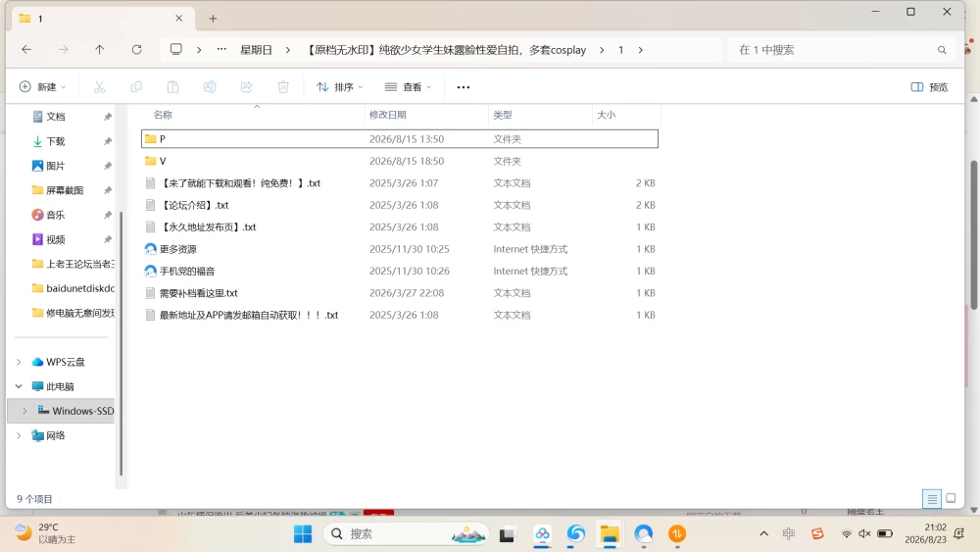Click the battery tray icon
Screen dimensions: 980x552
885,534
